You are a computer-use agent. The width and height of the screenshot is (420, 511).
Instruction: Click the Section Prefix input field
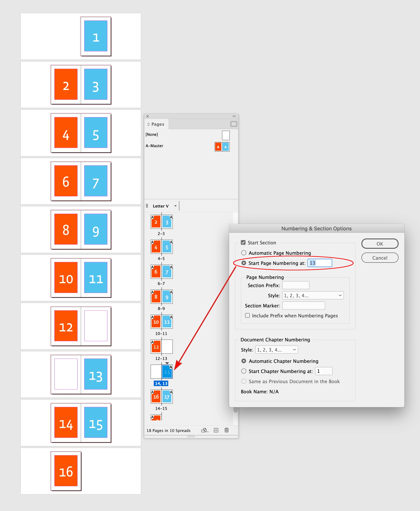[296, 285]
